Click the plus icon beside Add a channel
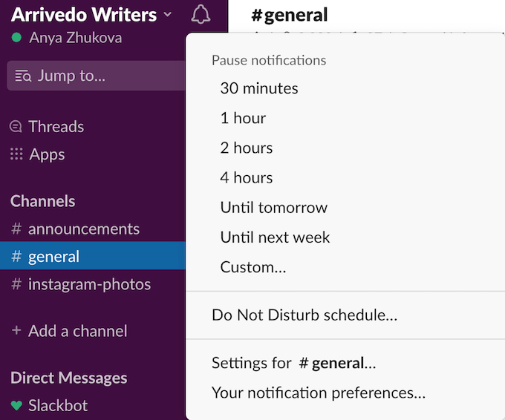505x420 pixels. click(x=16, y=330)
